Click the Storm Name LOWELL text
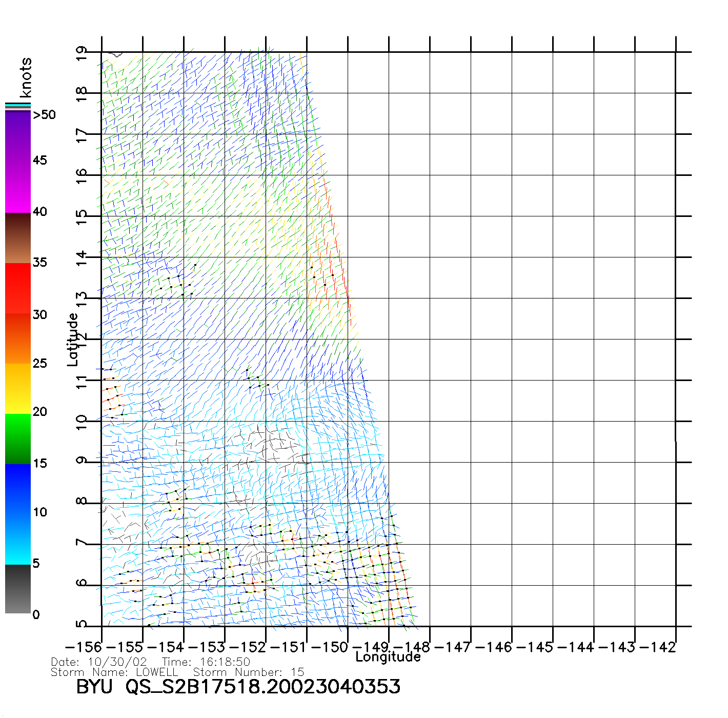 [x=114, y=672]
